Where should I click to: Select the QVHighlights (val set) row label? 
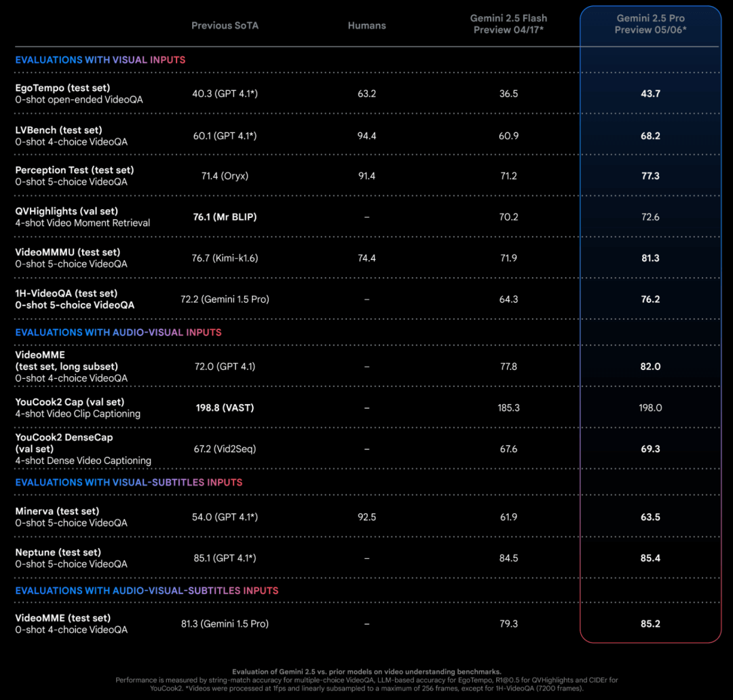[67, 211]
